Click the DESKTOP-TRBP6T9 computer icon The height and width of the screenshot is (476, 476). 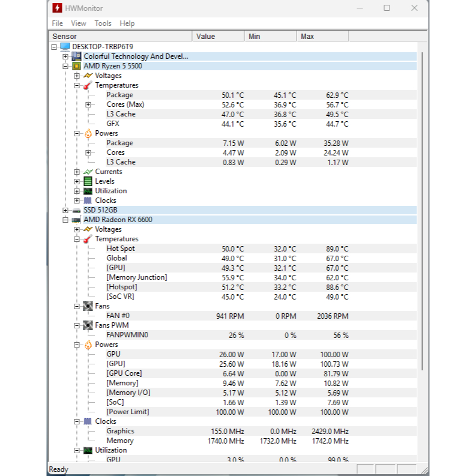[x=65, y=47]
